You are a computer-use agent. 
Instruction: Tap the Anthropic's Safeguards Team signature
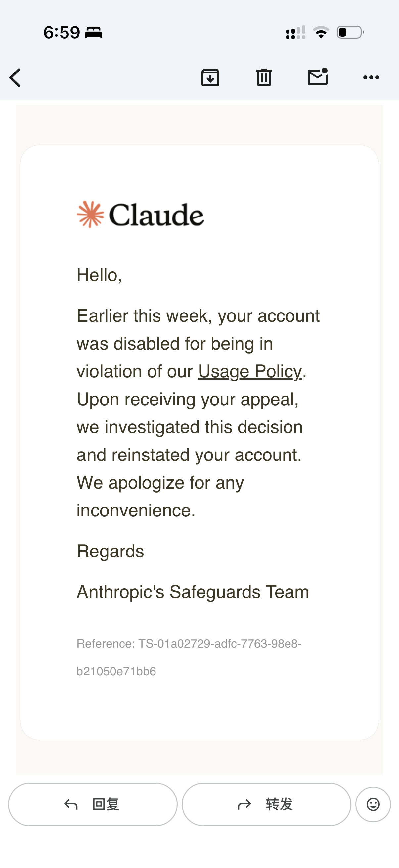point(193,592)
